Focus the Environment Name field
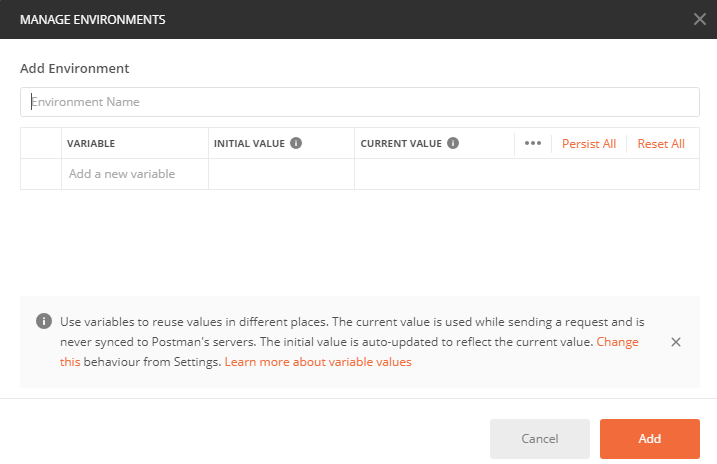The height and width of the screenshot is (464, 717). pos(360,102)
